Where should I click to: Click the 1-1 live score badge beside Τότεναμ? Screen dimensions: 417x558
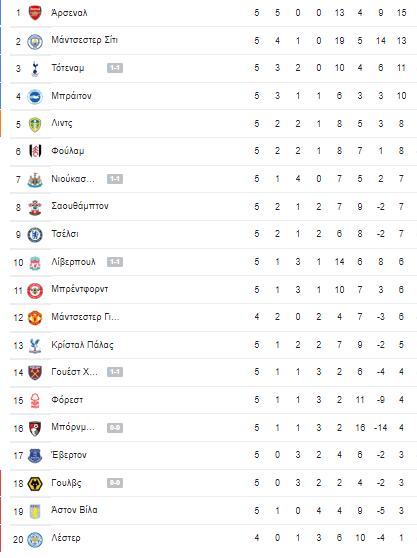115,68
